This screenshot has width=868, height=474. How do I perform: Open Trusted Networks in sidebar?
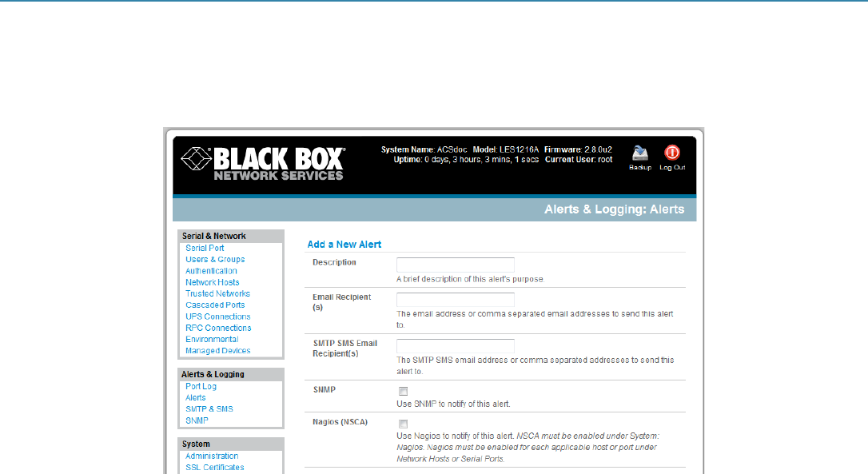coord(217,293)
